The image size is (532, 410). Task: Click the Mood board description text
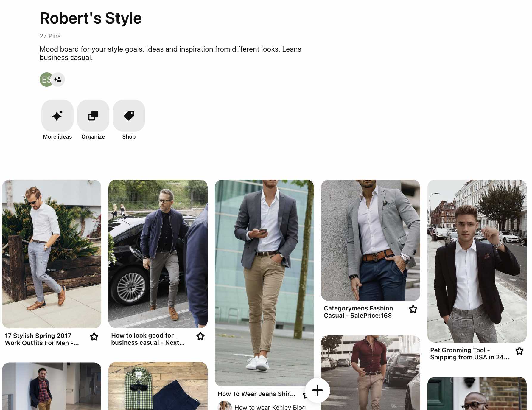tap(170, 53)
